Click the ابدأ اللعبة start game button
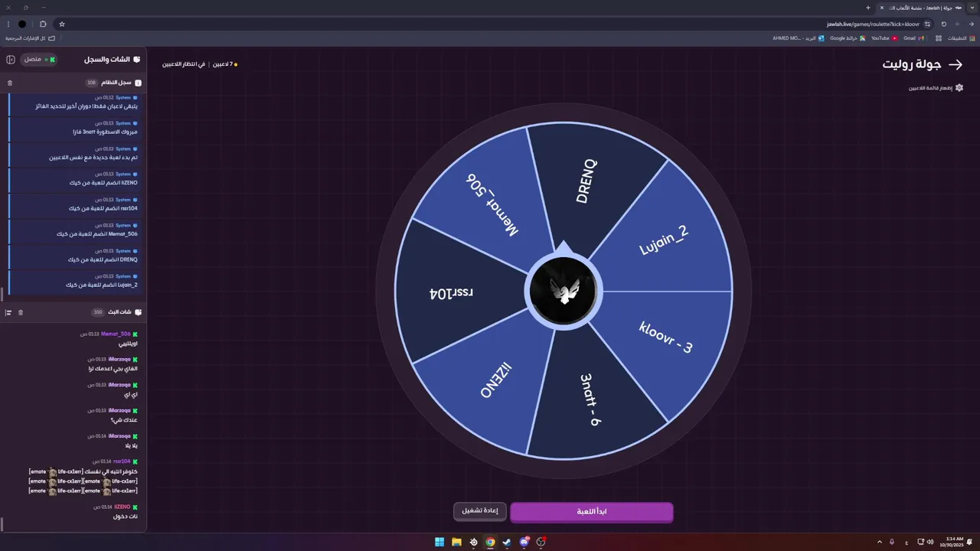 [x=592, y=512]
